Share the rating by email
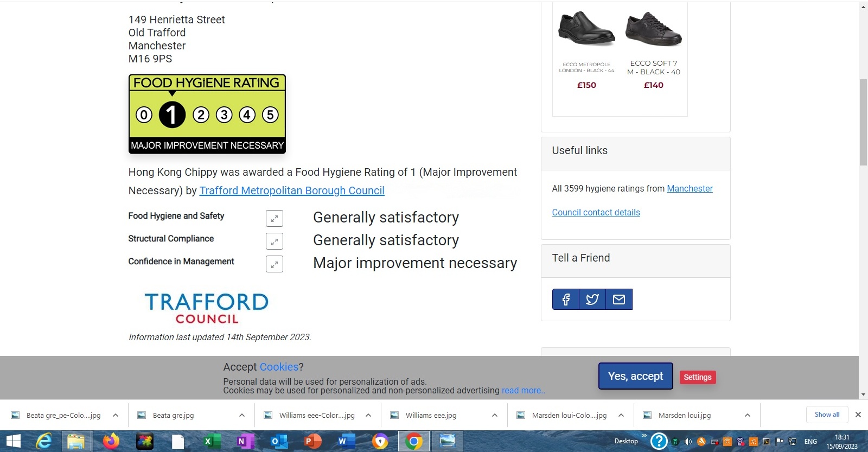The height and width of the screenshot is (452, 868). 619,299
